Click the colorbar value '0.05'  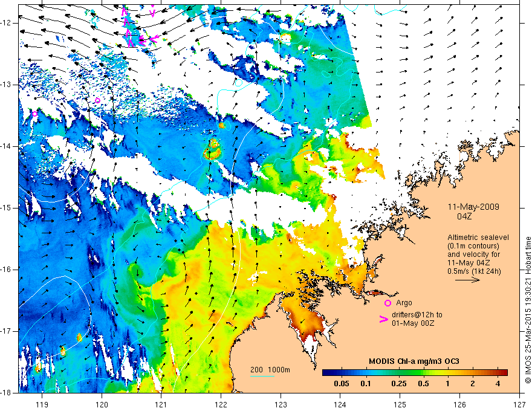coord(342,384)
